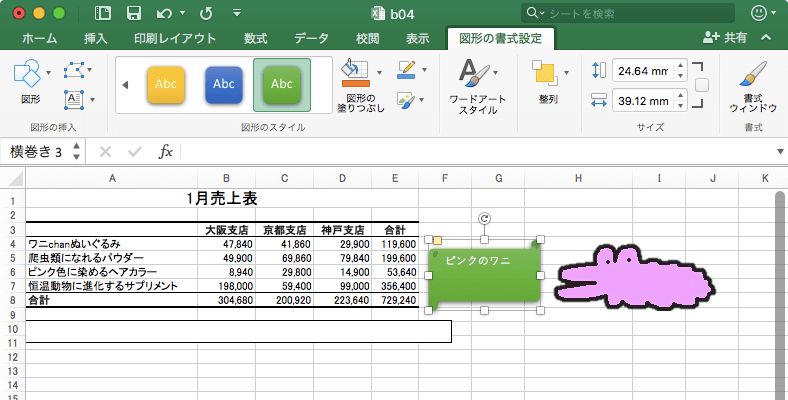The width and height of the screenshot is (788, 400).
Task: Increase shape height with up stepper
Action: tap(680, 65)
